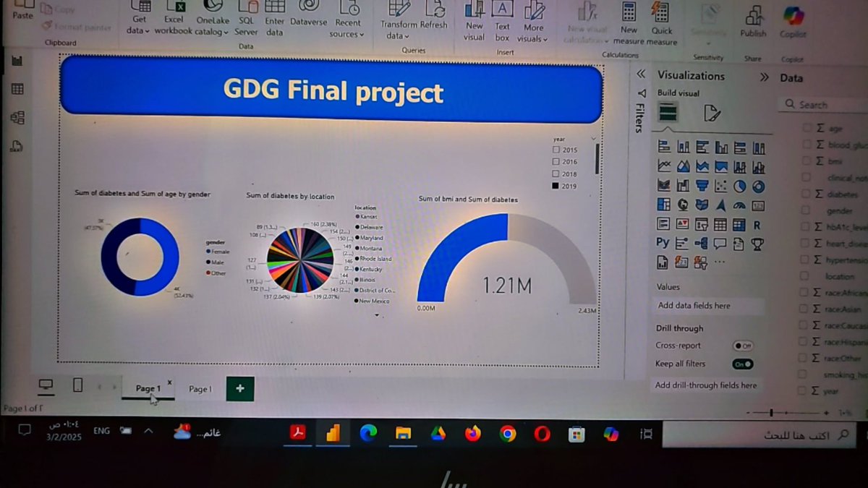Open the Get data dropdown
Image resolution: width=868 pixels, height=488 pixels.
[138, 19]
